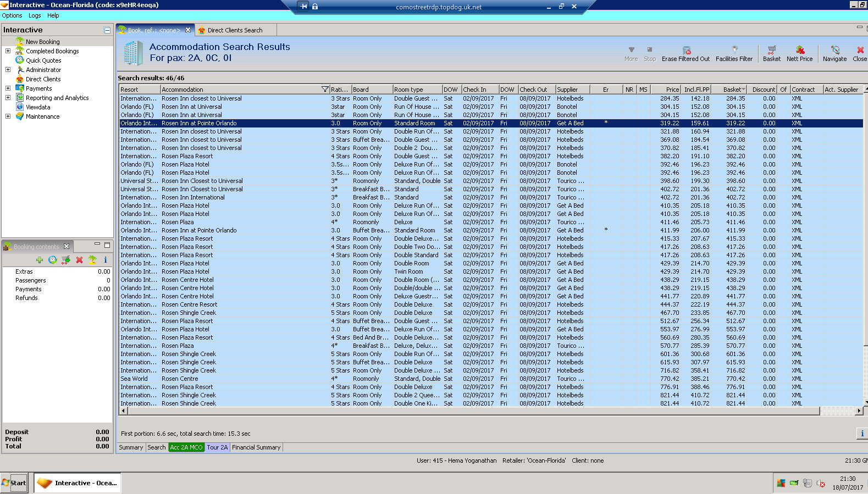
Task: Open the Logs menu
Action: pos(35,15)
